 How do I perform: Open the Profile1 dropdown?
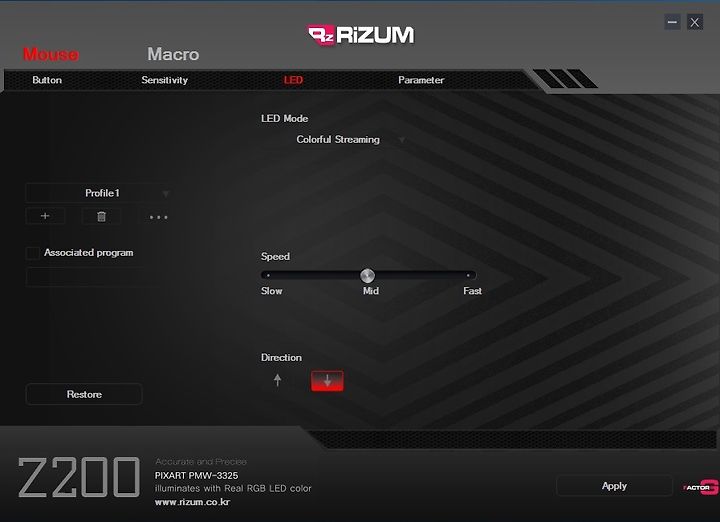click(99, 193)
